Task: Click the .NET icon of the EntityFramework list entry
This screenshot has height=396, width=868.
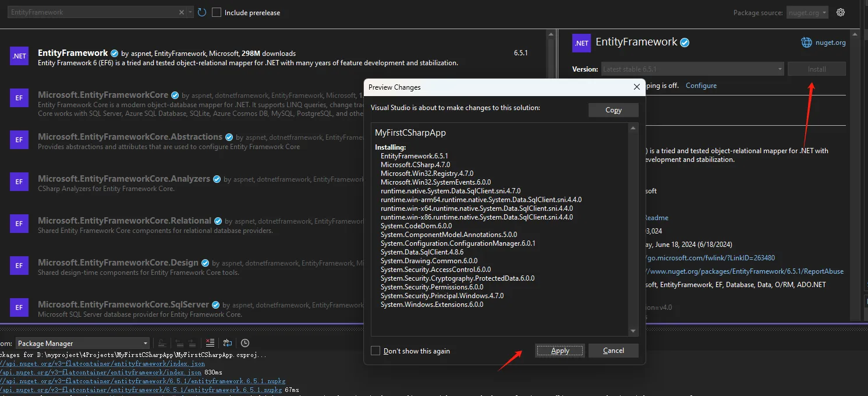Action: (x=19, y=56)
